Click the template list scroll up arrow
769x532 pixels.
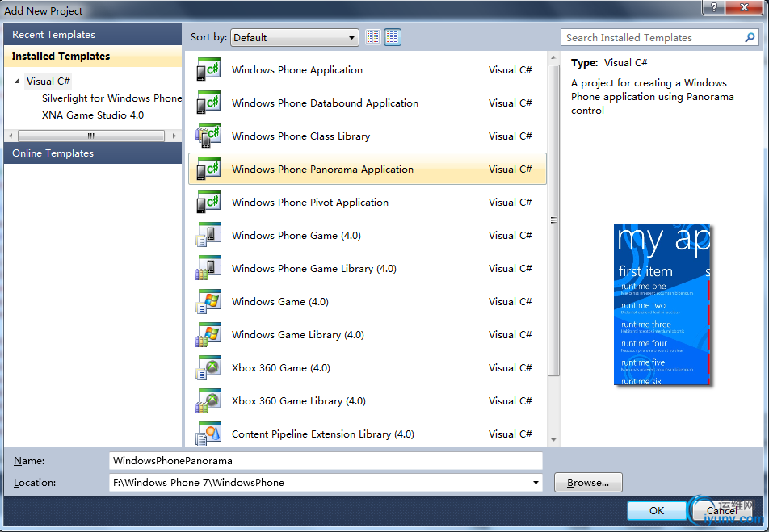(553, 58)
